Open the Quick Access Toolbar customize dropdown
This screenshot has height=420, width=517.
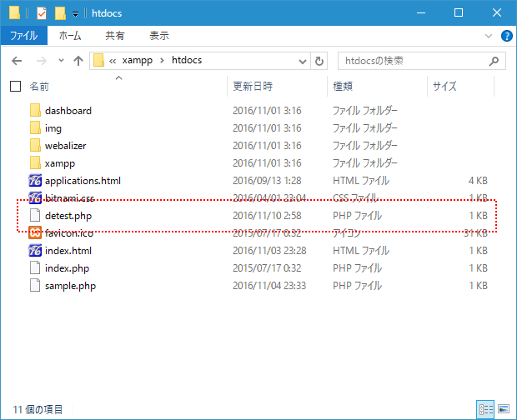76,14
